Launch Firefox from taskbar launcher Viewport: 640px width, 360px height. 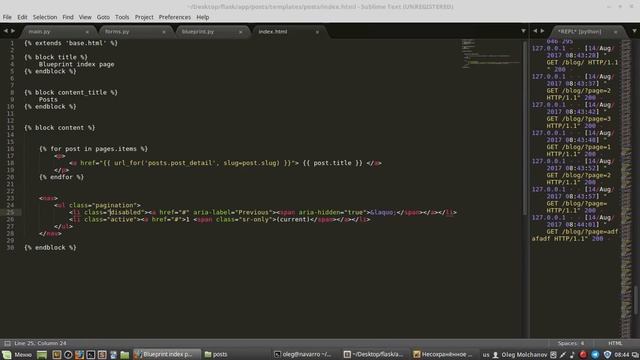(79, 354)
